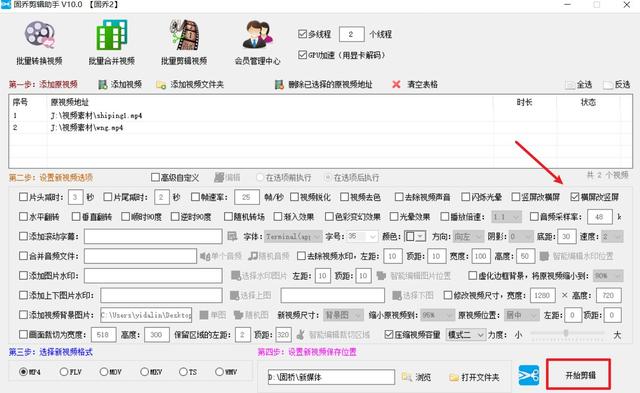Open 批量合并视频 (batch merge video) tool
640x393 pixels.
[x=111, y=42]
